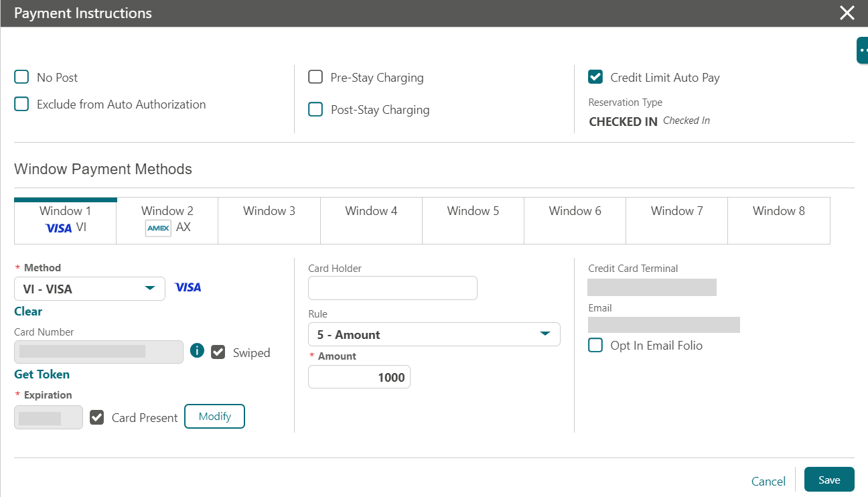This screenshot has width=868, height=497.
Task: Open the teal panel icon at the right edge
Action: [863, 50]
